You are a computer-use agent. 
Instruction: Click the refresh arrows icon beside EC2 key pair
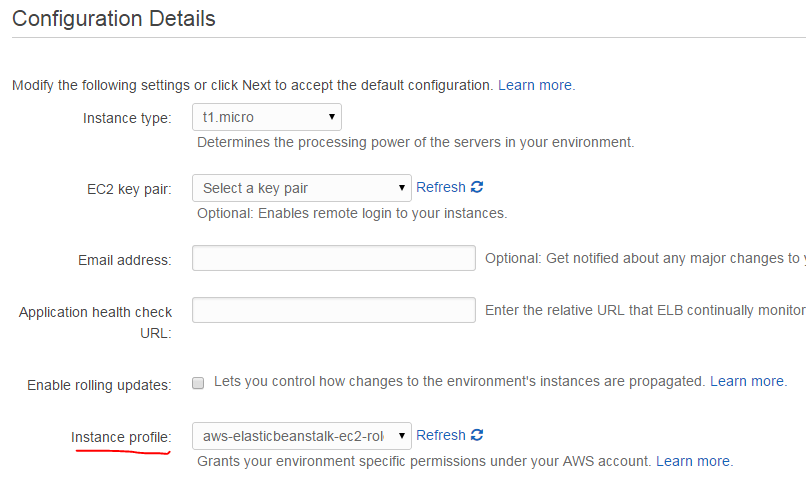coord(477,187)
